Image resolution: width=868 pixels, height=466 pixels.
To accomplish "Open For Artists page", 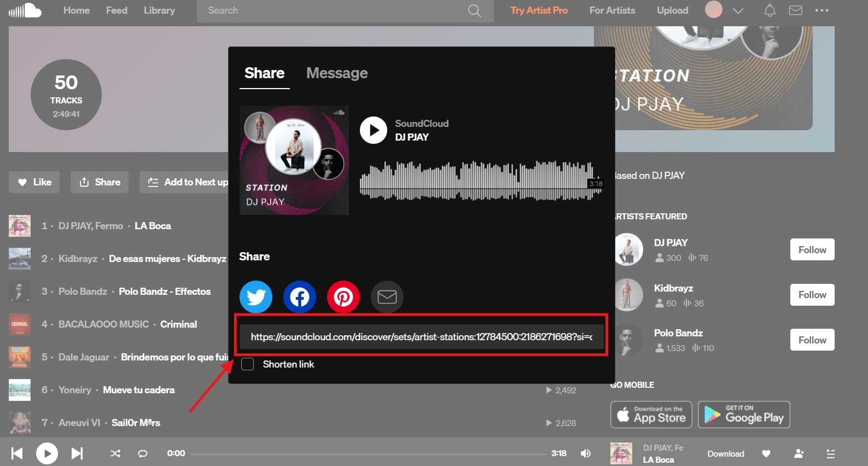I will pyautogui.click(x=612, y=10).
